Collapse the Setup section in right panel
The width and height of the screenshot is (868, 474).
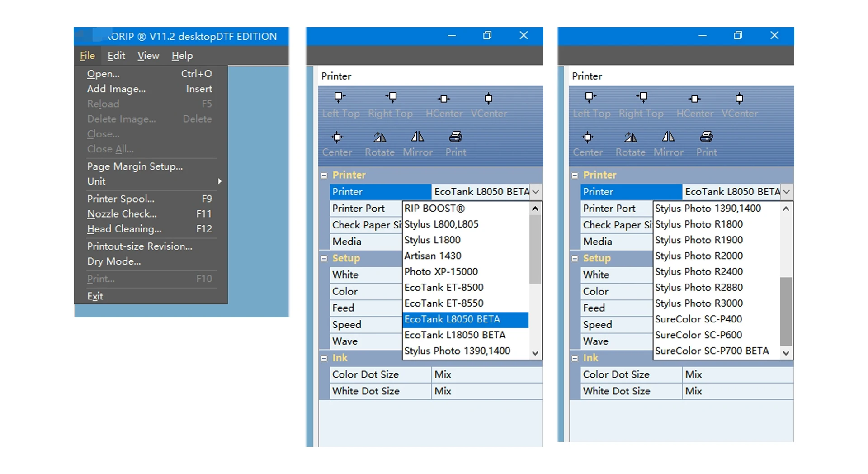point(575,259)
